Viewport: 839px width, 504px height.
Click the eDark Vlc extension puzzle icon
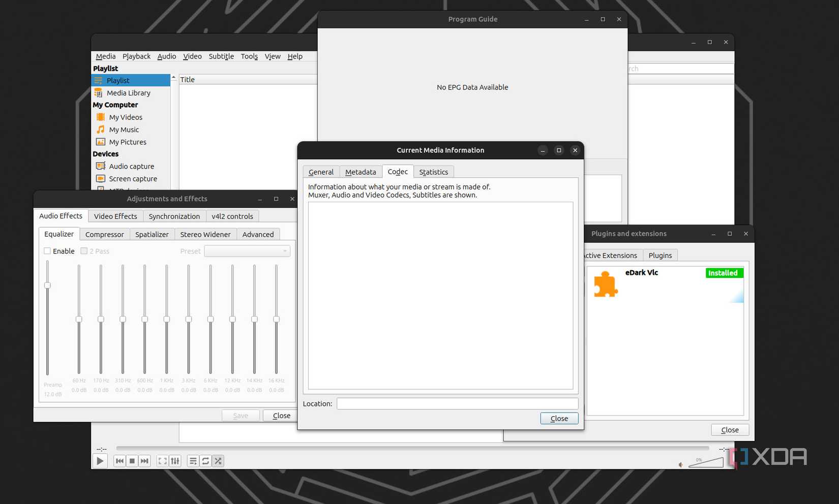pyautogui.click(x=605, y=284)
